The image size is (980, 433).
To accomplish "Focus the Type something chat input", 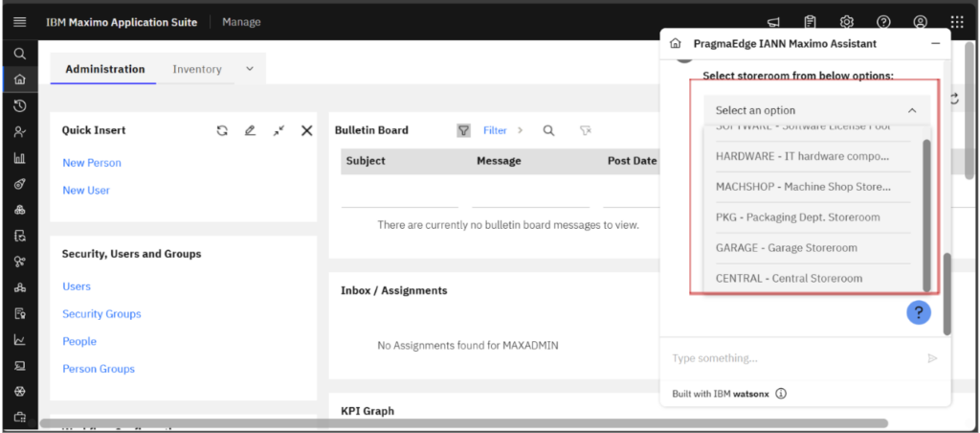I will [793, 358].
